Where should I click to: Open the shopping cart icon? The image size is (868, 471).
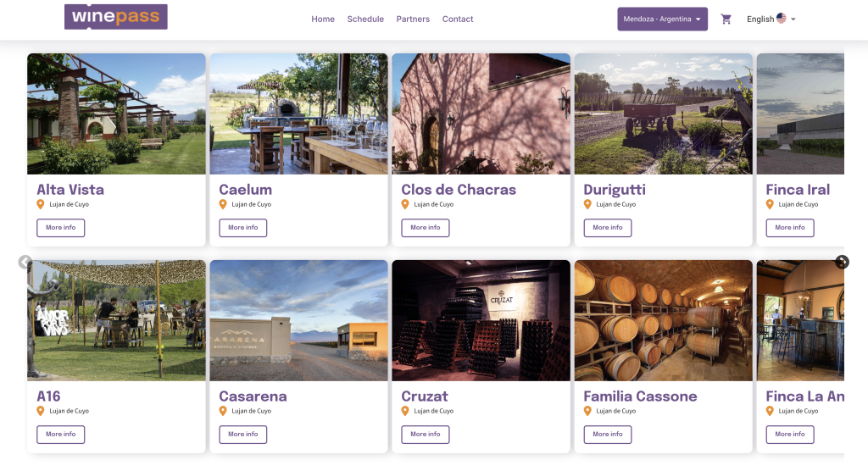(x=726, y=19)
